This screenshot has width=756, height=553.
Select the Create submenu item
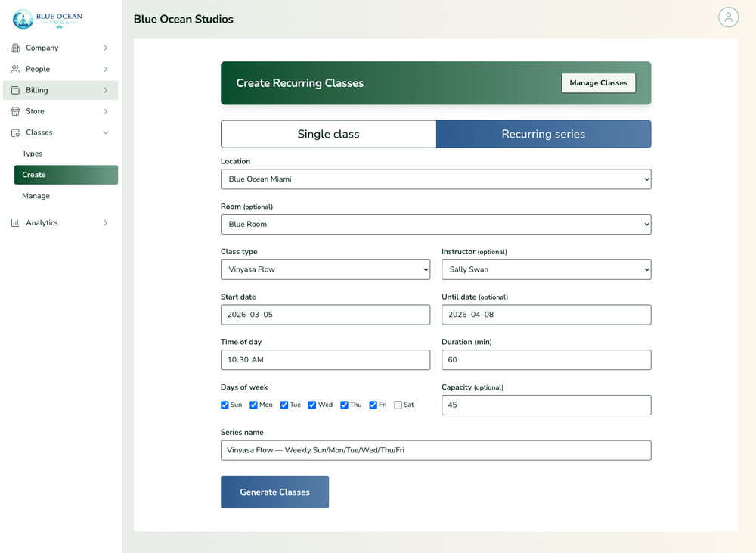(x=66, y=175)
